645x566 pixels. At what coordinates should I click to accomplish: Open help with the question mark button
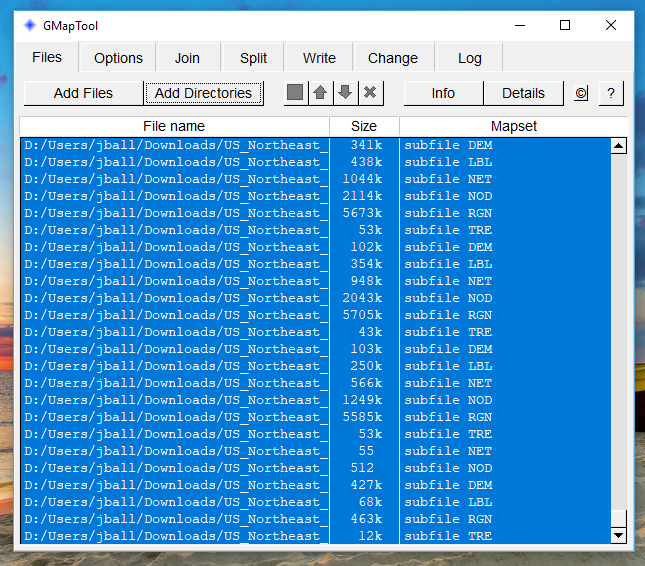pyautogui.click(x=611, y=93)
